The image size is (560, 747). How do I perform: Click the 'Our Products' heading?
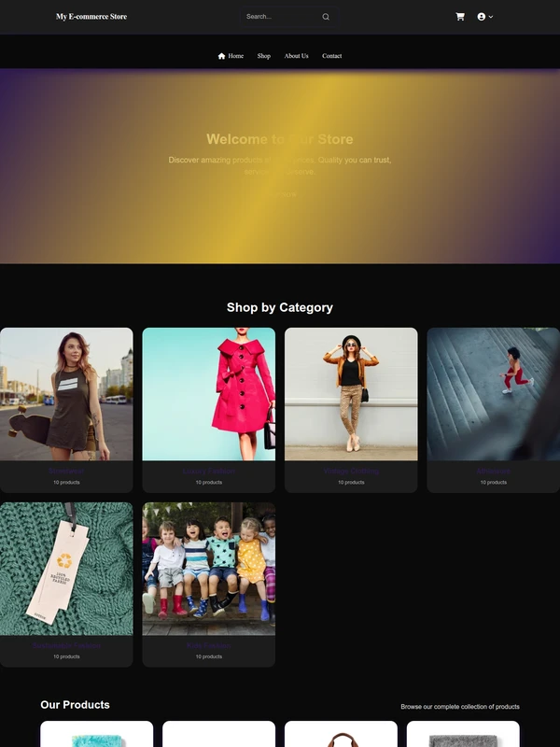coord(76,705)
